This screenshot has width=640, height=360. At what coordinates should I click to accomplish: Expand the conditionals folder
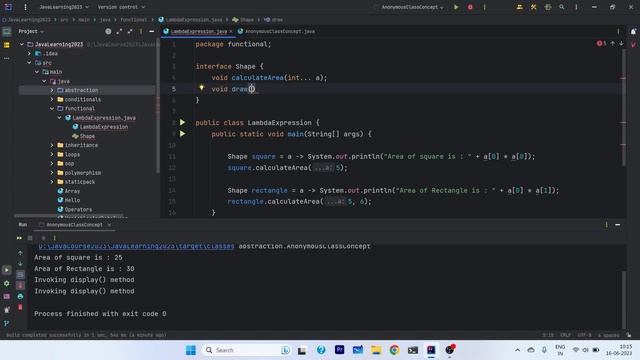point(52,99)
